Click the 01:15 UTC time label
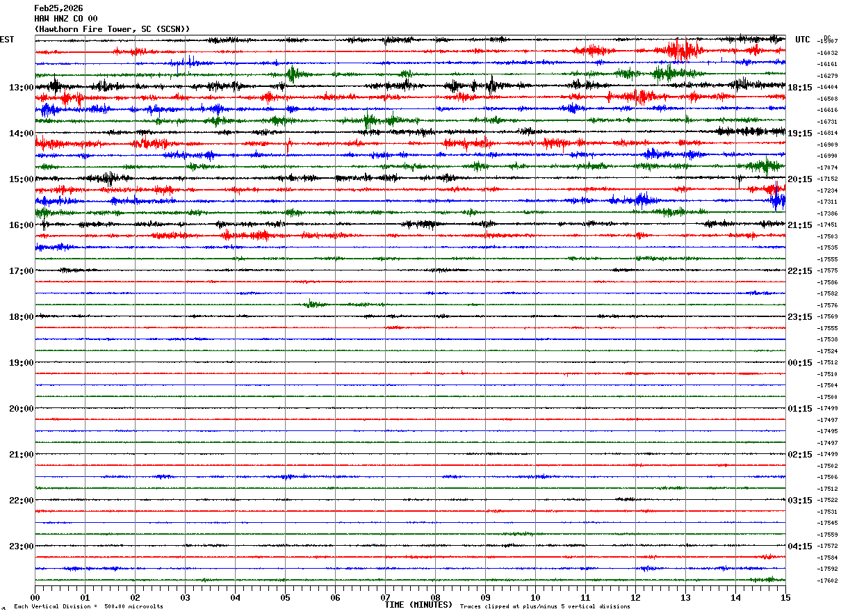Image resolution: width=841 pixels, height=616 pixels. point(800,409)
